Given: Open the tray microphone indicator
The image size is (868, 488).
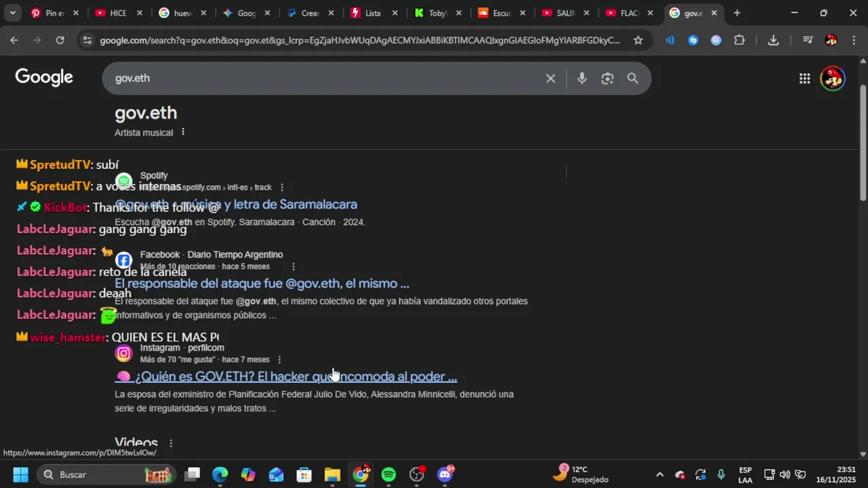Looking at the screenshot, I should pos(721,474).
